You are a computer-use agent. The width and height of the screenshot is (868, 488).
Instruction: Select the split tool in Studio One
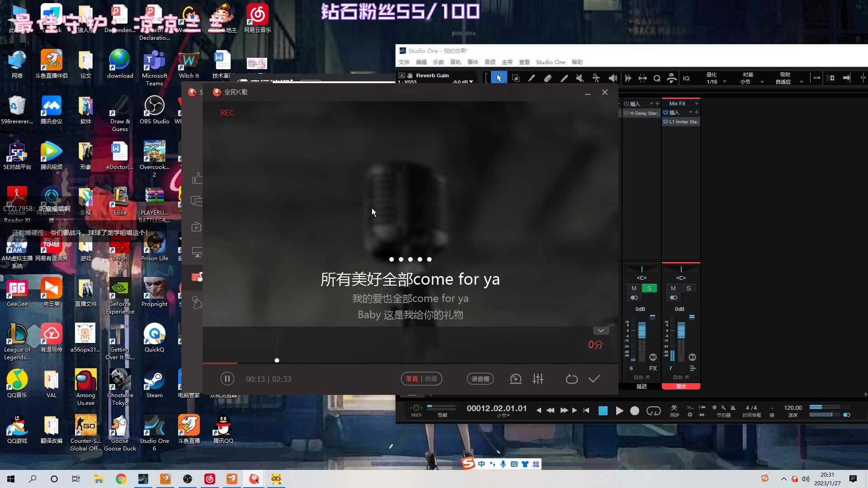(532, 78)
